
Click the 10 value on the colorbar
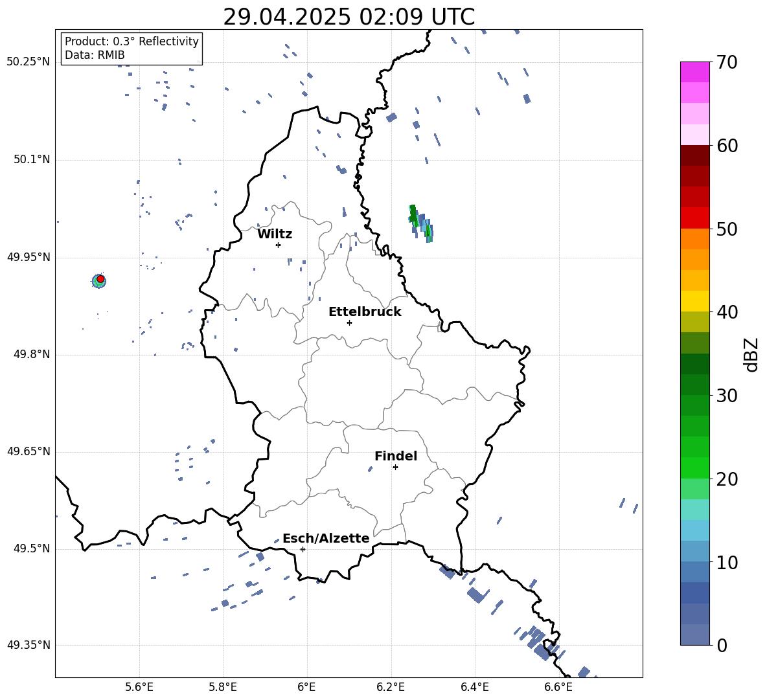(726, 562)
